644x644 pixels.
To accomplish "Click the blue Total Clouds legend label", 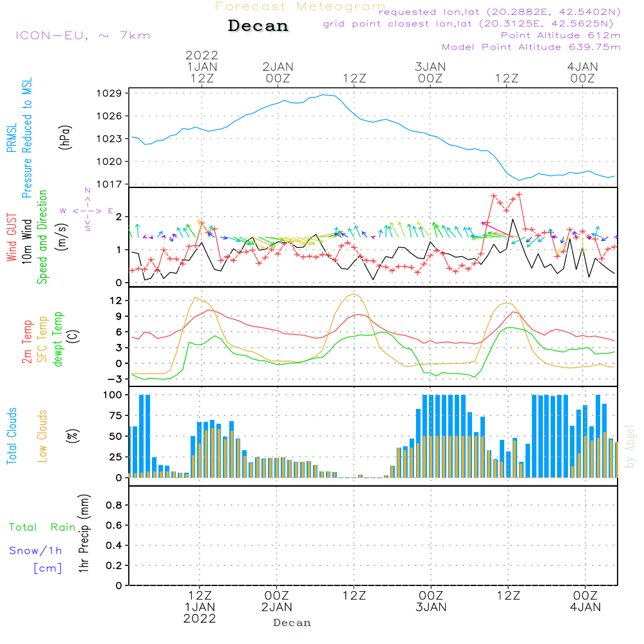I will tap(12, 435).
